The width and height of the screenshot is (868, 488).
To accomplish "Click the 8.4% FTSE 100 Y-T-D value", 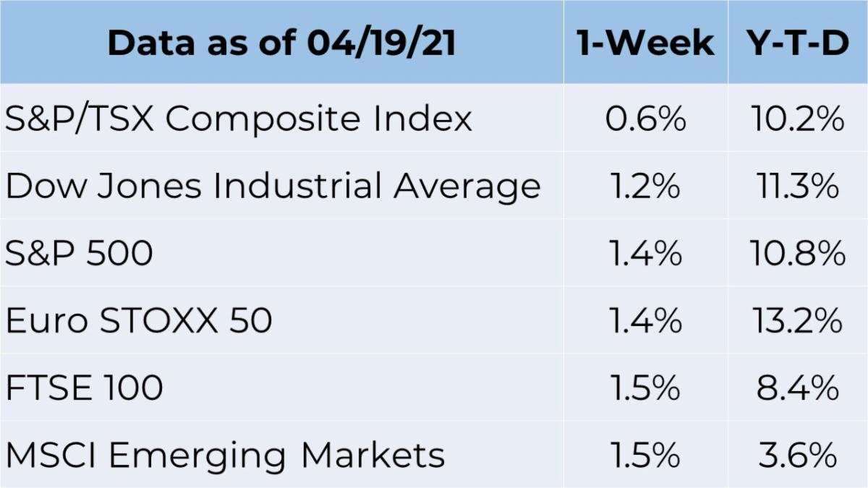I will pyautogui.click(x=798, y=388).
